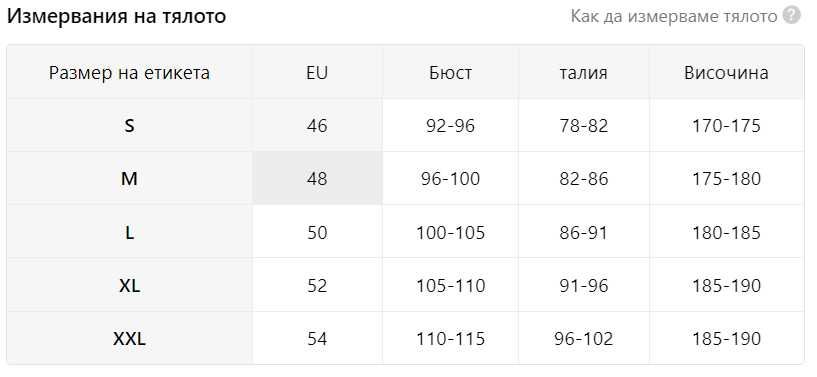
Task: Click the bust 100-105 cell
Action: click(450, 232)
